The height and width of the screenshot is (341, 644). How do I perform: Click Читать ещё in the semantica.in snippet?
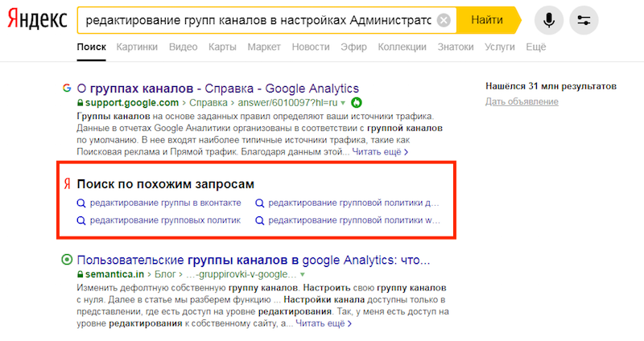click(x=324, y=323)
